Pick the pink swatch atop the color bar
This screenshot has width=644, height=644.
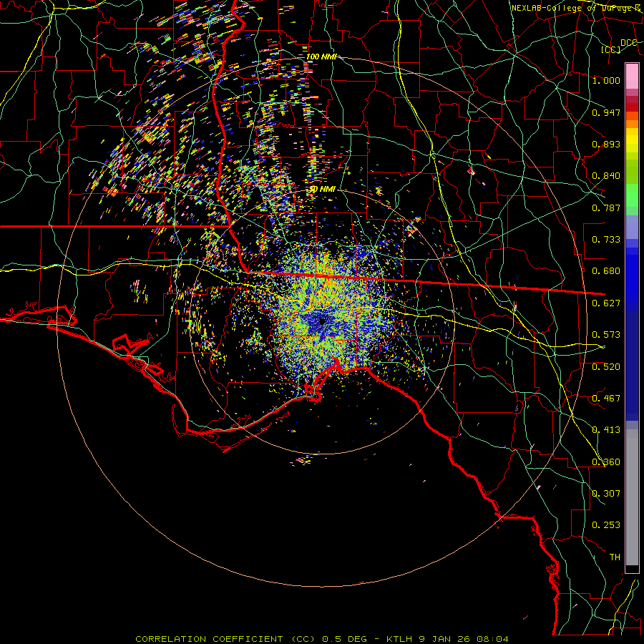coord(632,76)
